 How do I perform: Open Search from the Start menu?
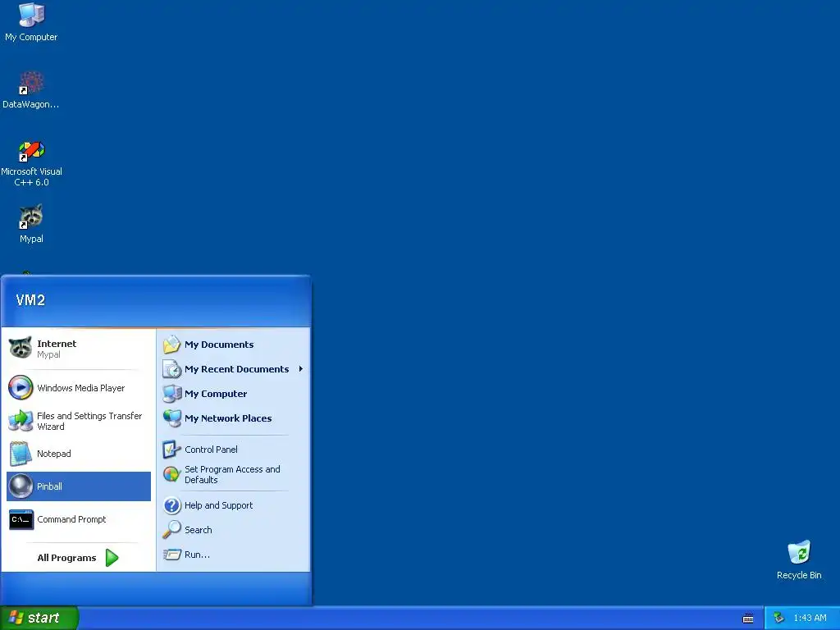click(x=233, y=530)
